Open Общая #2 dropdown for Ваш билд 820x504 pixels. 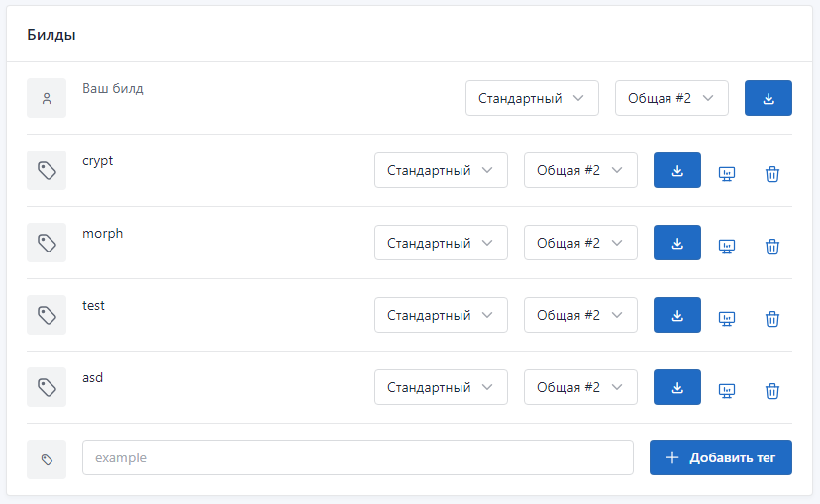(671, 98)
